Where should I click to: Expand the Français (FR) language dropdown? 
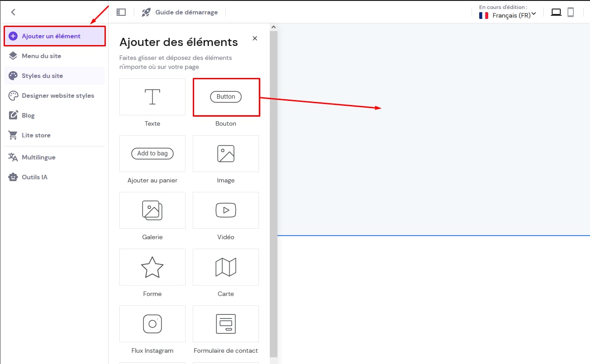click(x=508, y=15)
